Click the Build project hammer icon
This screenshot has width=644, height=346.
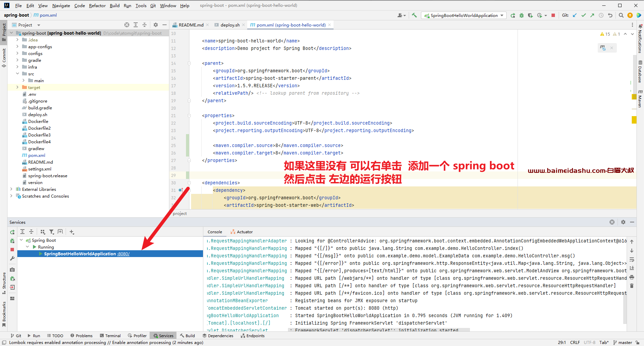click(414, 15)
